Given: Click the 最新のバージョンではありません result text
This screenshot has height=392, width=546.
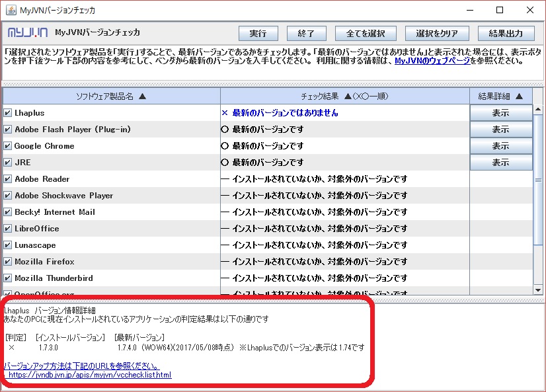Looking at the screenshot, I should click(x=285, y=113).
